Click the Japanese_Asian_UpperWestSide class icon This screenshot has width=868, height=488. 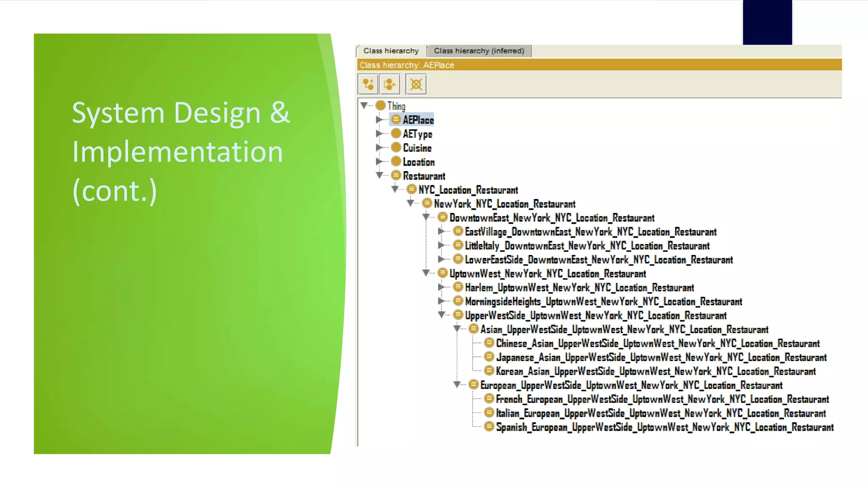click(x=489, y=357)
